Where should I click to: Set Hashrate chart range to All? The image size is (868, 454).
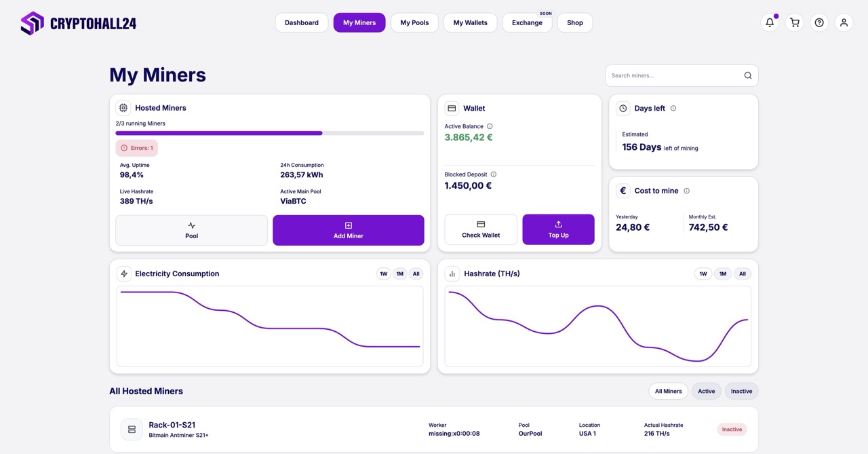(x=742, y=273)
